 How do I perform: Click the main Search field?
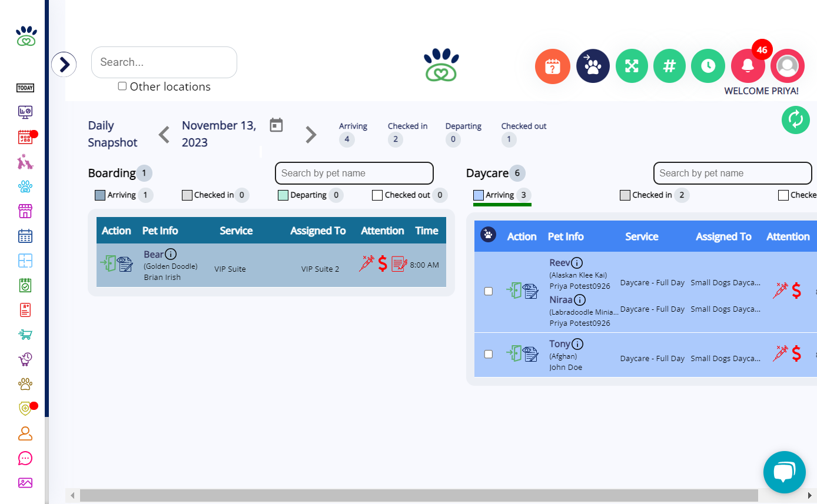[x=164, y=62]
